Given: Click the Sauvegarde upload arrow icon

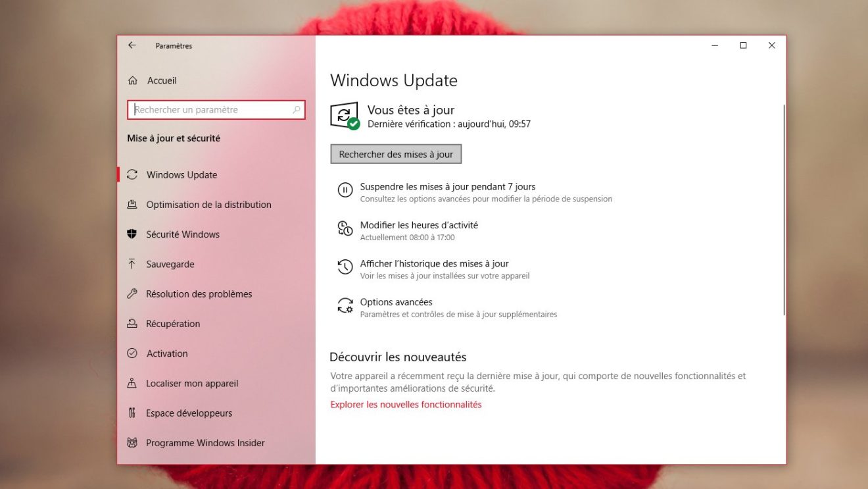Looking at the screenshot, I should (132, 264).
